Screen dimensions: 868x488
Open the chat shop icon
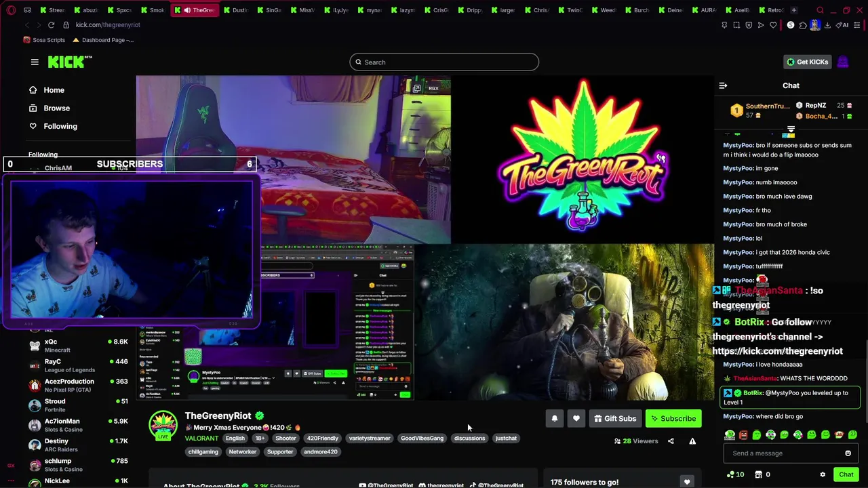point(759,474)
